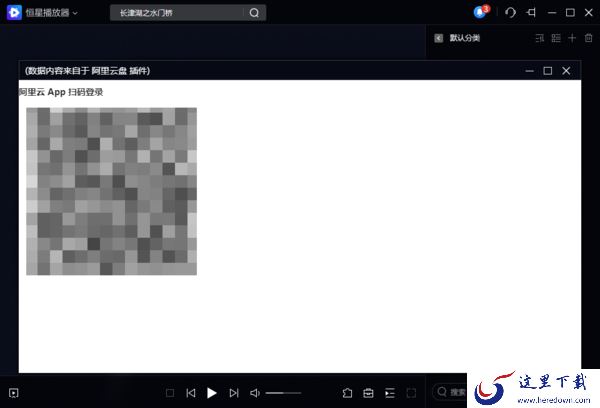Click the 阿里云 App 扫码登录 heading text
600x408 pixels.
coord(61,92)
